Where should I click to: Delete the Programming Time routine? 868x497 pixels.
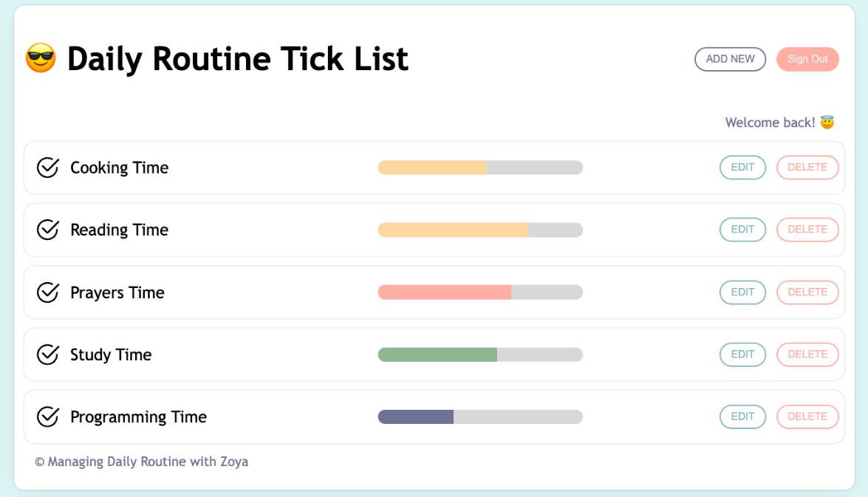(807, 416)
